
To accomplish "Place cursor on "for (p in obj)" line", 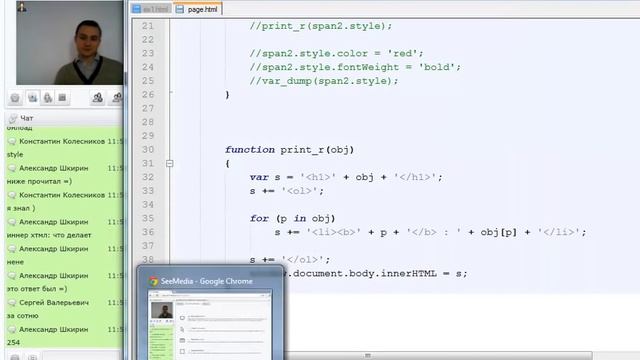I will [x=292, y=218].
